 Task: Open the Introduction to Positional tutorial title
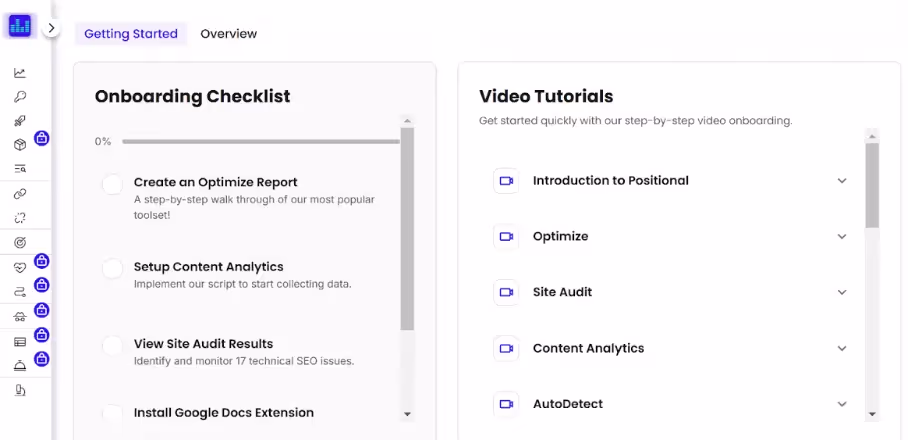point(611,181)
